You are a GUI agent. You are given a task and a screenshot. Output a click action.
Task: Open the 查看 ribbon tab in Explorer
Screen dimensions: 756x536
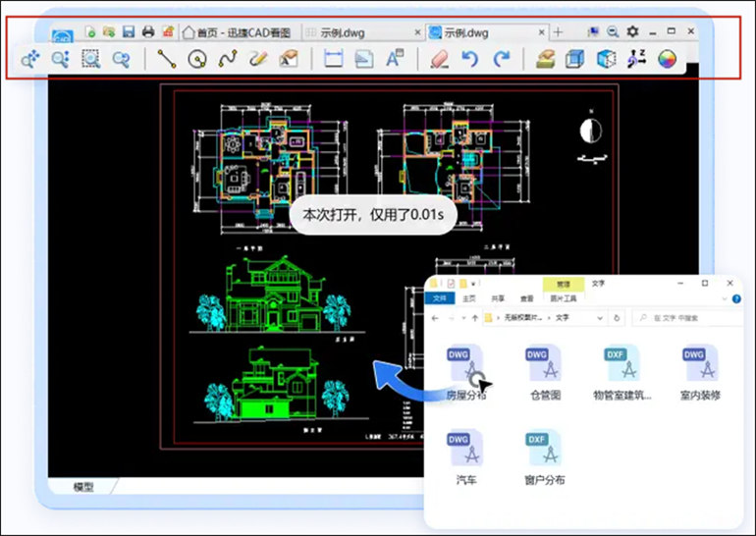pyautogui.click(x=526, y=298)
